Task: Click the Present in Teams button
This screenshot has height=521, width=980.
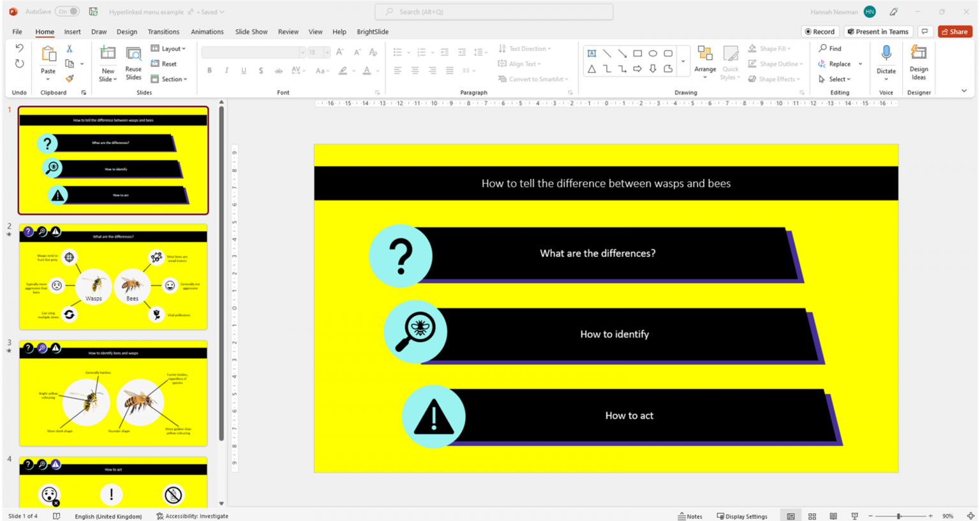Action: point(879,31)
